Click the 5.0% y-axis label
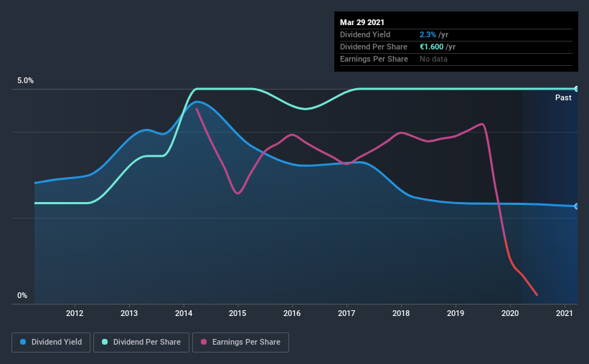 click(25, 81)
